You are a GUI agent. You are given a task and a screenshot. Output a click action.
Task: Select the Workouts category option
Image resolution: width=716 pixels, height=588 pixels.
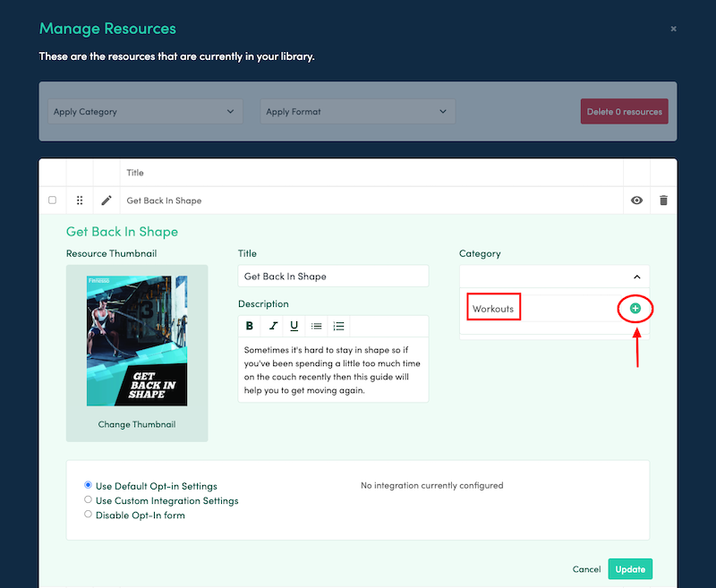493,309
